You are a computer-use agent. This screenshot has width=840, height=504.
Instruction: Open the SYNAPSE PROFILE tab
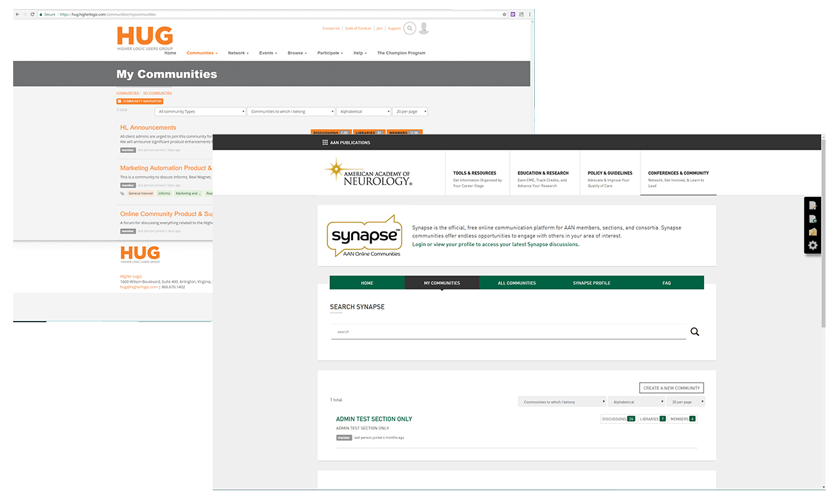click(591, 283)
